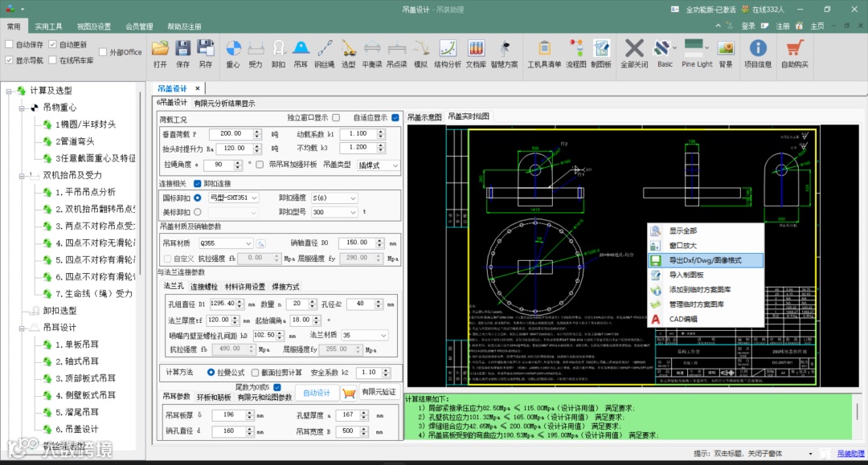The image size is (868, 465).
Task: Uncheck the 卸扣连接 checkbox
Action: click(x=198, y=183)
